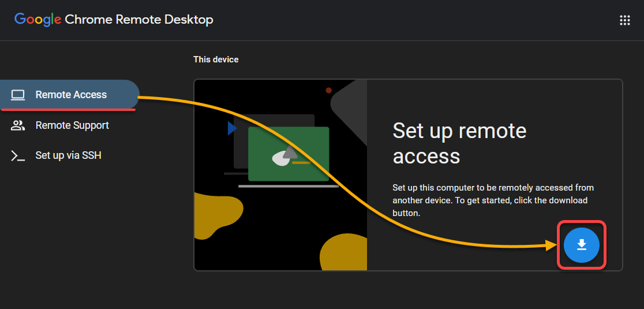Screen dimensions: 644x309
Task: Click the laptop icon beside Remote Access
Action: 18,95
